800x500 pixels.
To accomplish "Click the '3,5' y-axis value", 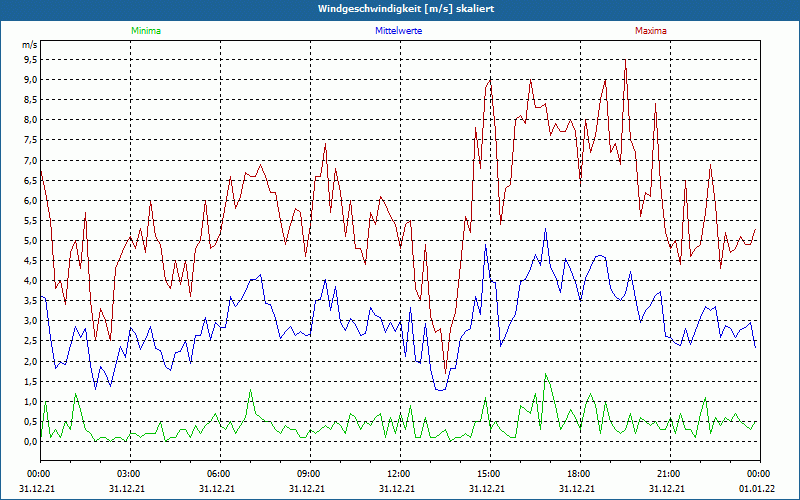I will coord(31,301).
